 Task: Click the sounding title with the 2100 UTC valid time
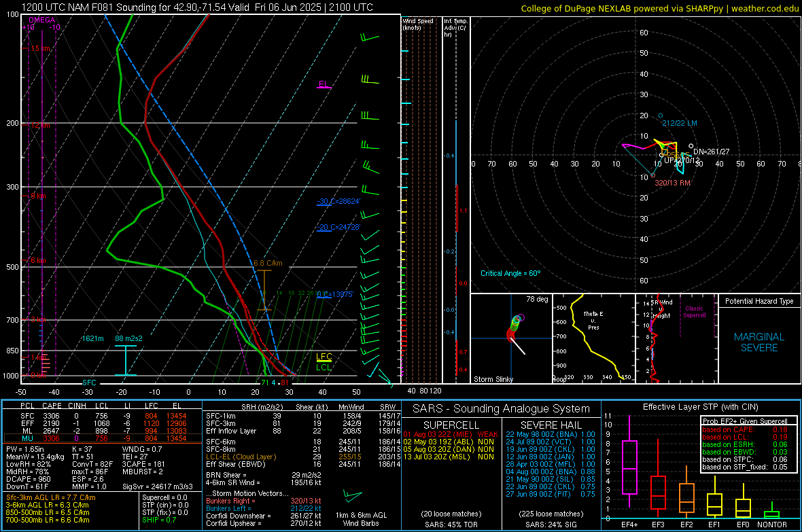point(197,7)
